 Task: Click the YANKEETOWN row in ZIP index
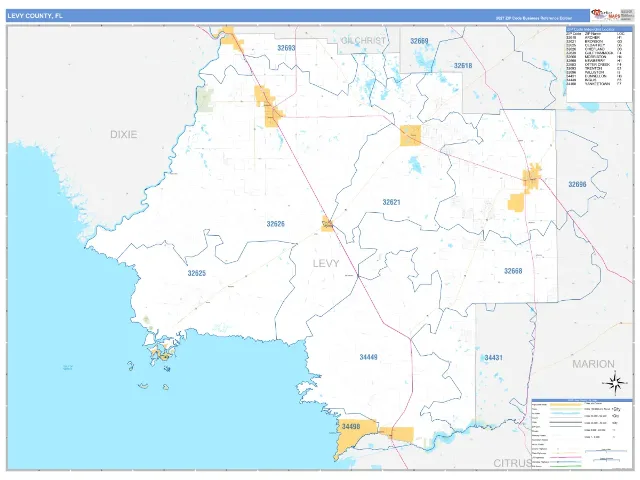pyautogui.click(x=595, y=84)
